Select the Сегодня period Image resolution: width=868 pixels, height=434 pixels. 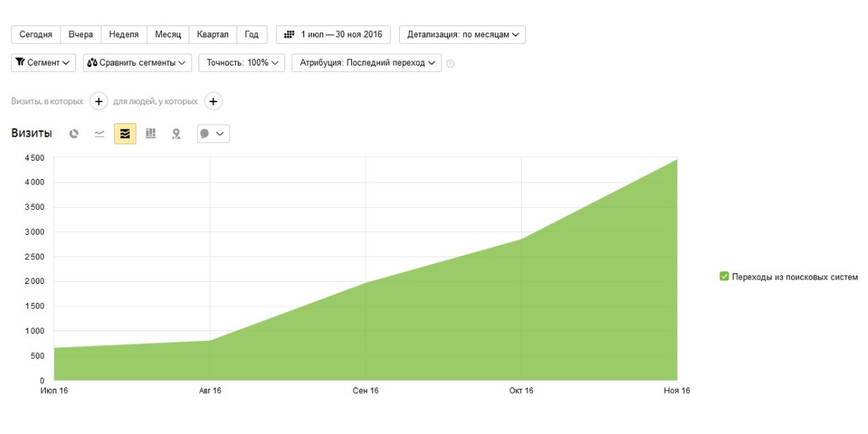point(36,35)
